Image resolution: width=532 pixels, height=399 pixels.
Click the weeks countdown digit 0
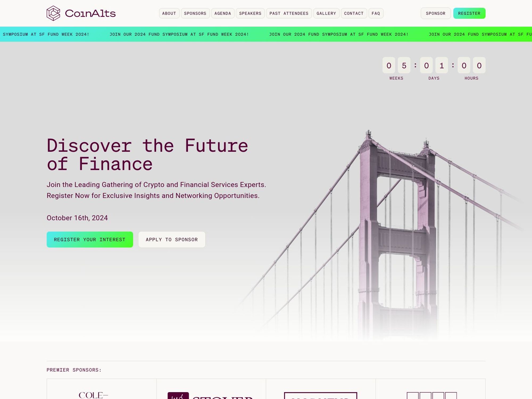(x=389, y=65)
